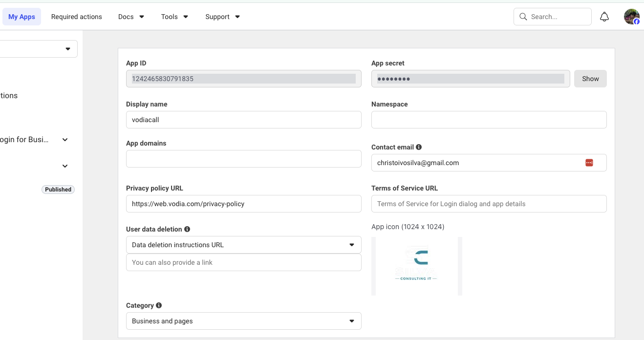The height and width of the screenshot is (340, 644).
Task: Click the app icon image thumbnail
Action: click(416, 266)
